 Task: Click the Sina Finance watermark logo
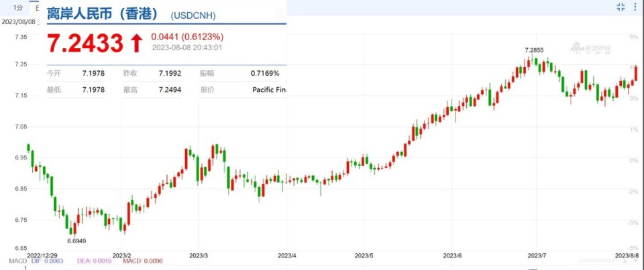coord(590,48)
